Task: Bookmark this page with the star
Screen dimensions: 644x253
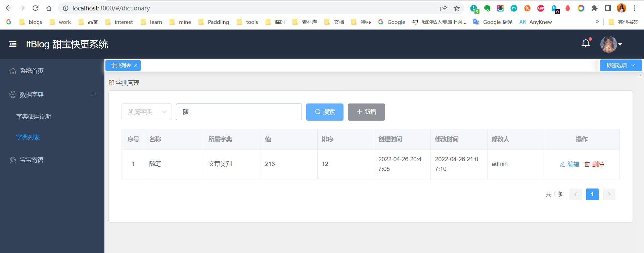Action: [457, 8]
